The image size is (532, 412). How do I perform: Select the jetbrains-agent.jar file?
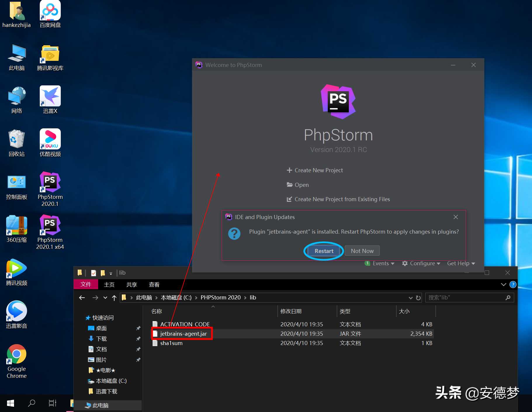click(292, 334)
